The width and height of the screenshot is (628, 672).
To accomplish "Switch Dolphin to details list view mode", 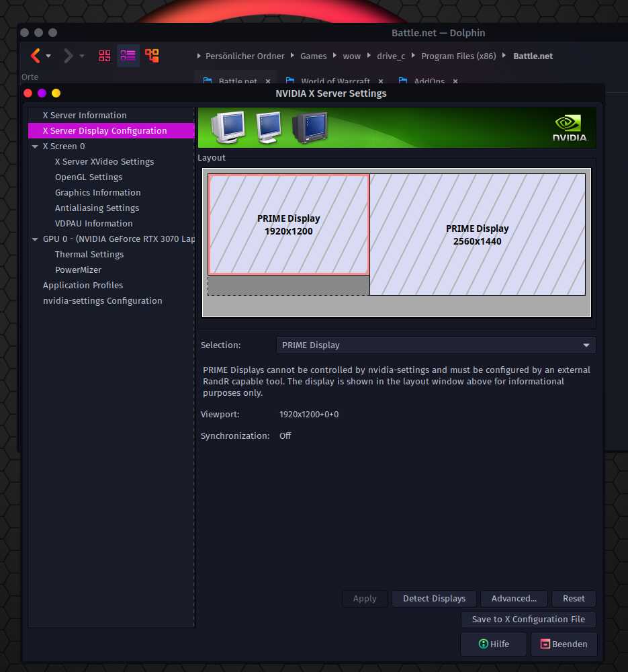I will (128, 56).
